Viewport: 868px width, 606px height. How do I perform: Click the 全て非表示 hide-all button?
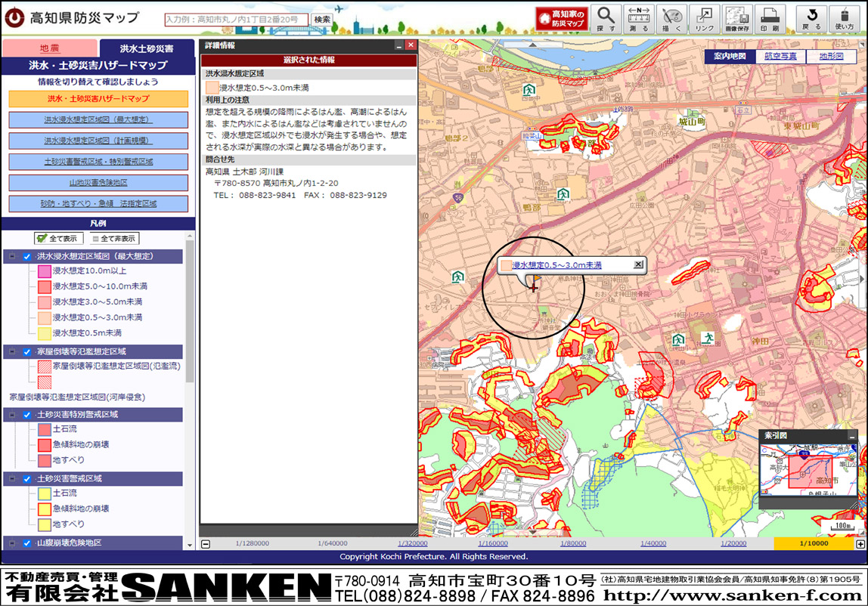[113, 239]
